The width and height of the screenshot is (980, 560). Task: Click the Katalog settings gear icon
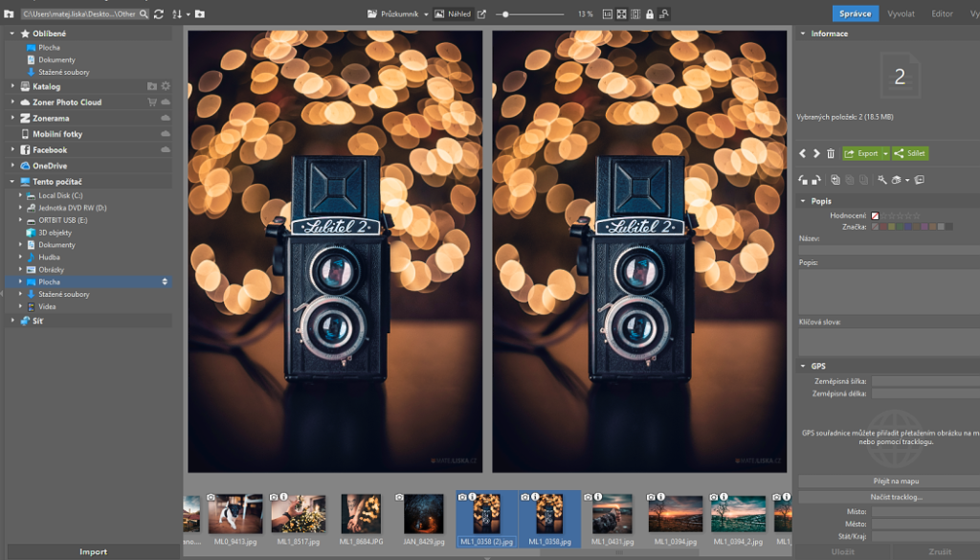pyautogui.click(x=166, y=85)
